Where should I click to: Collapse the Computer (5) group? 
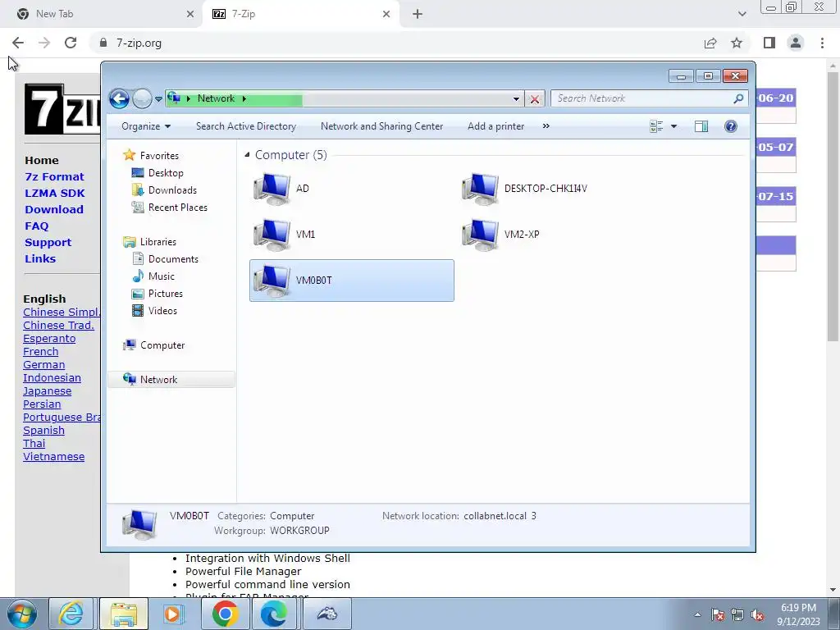click(247, 155)
